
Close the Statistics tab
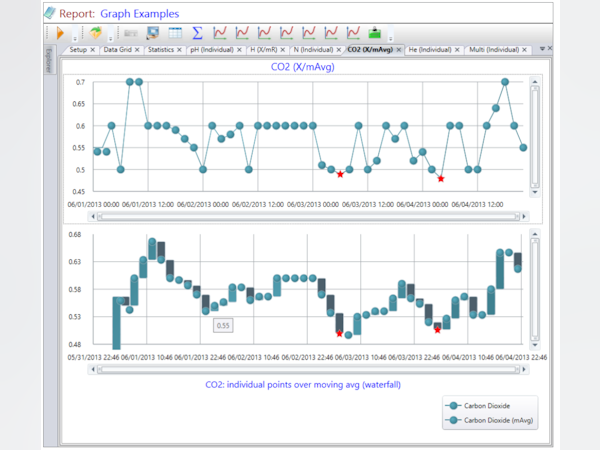[x=179, y=50]
